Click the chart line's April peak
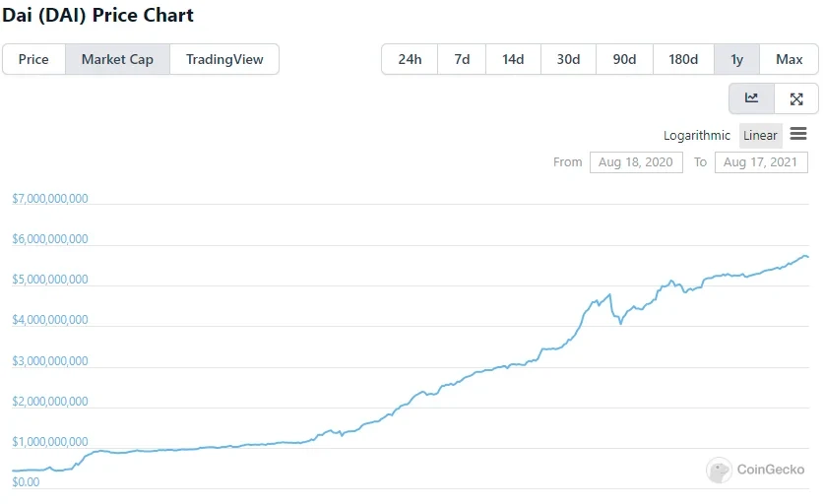 coord(610,294)
